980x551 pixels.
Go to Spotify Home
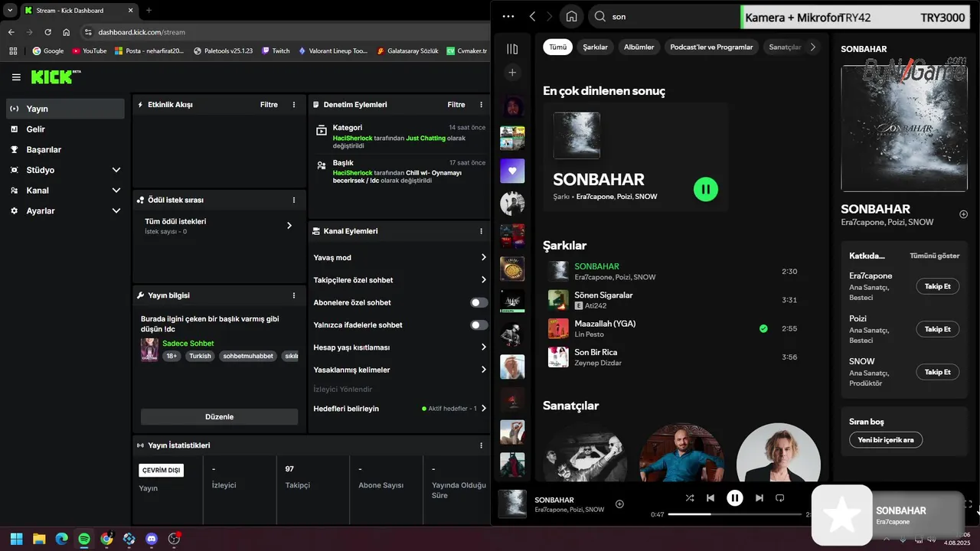click(x=571, y=16)
